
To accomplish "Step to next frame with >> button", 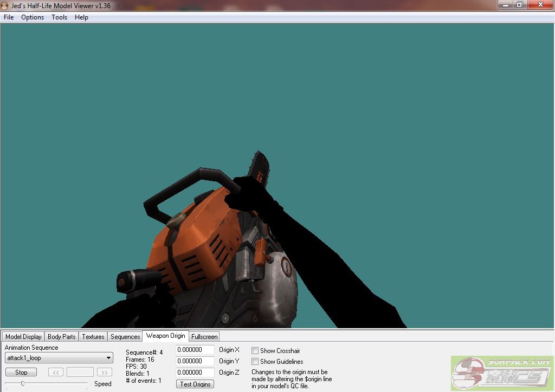I will click(105, 372).
